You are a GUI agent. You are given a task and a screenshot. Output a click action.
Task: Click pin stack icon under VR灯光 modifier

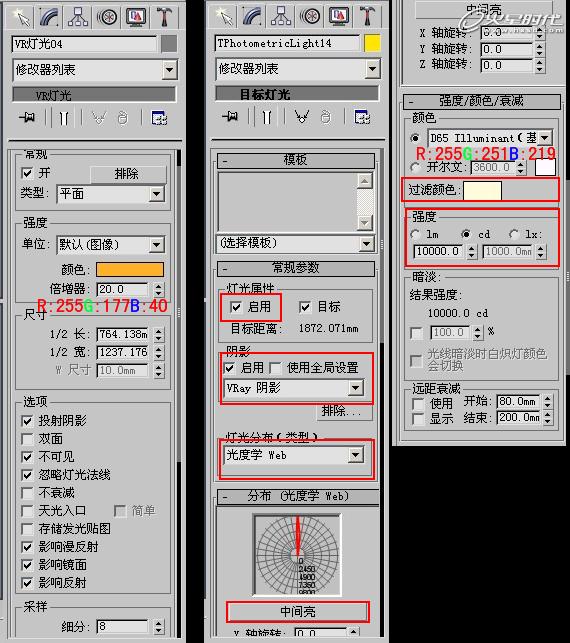(27, 118)
